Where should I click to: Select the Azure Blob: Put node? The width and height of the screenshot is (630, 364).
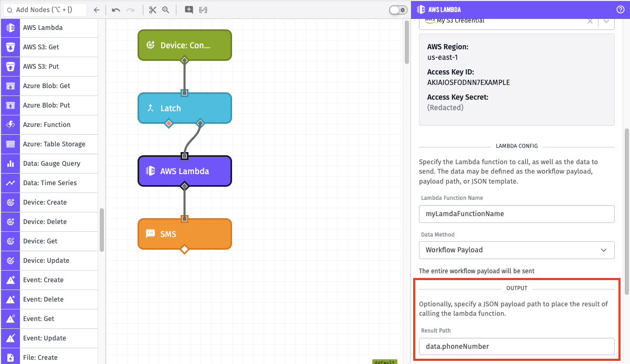click(49, 105)
